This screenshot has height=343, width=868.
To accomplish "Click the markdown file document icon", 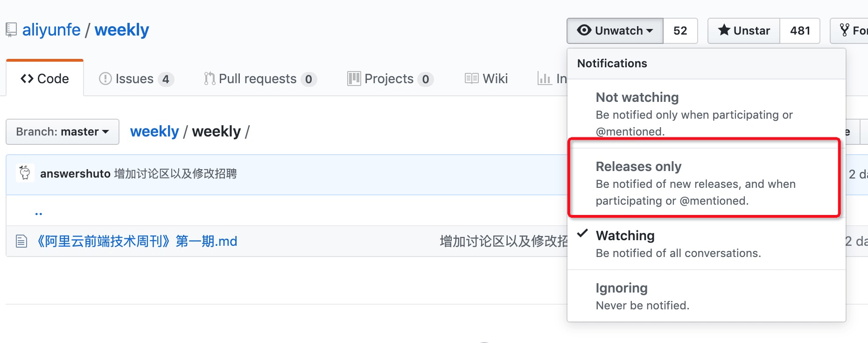I will pos(21,241).
